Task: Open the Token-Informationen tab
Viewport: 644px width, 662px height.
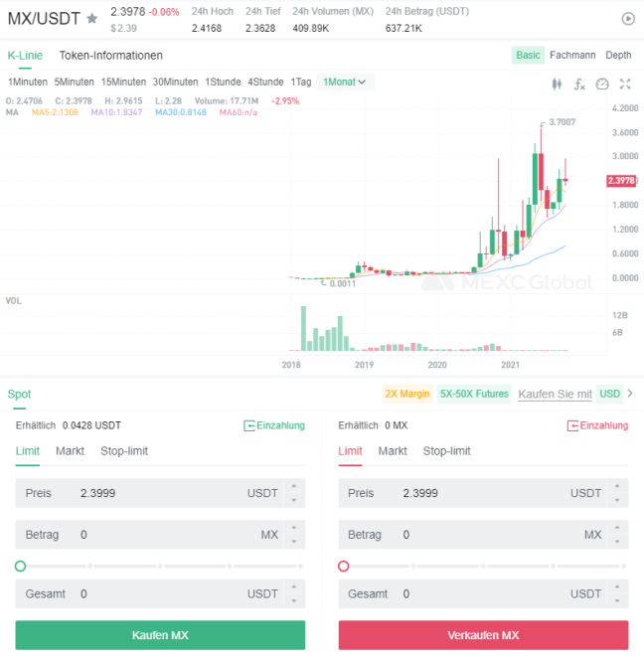Action: pyautogui.click(x=110, y=56)
